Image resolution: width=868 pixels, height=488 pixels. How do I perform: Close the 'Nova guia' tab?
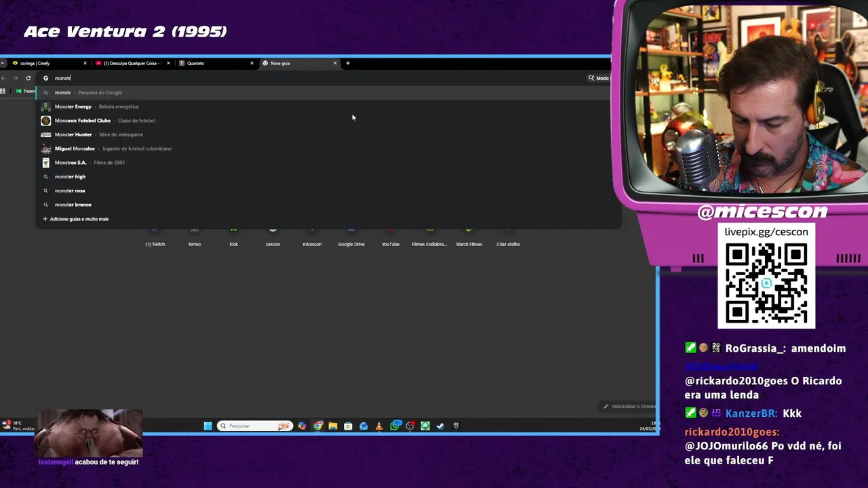[x=335, y=63]
